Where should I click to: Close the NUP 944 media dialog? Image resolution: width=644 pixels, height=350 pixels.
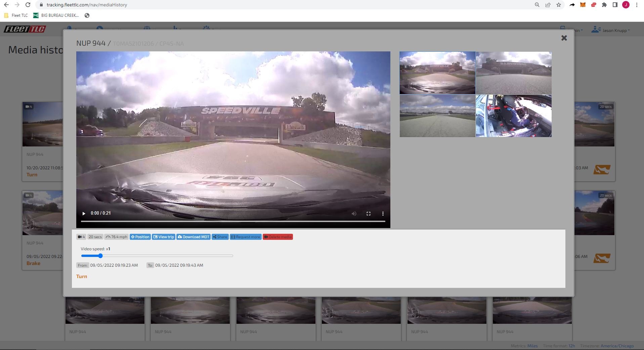point(564,38)
